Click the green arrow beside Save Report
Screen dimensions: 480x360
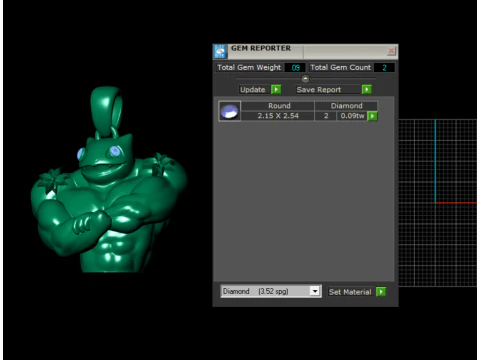tap(367, 89)
